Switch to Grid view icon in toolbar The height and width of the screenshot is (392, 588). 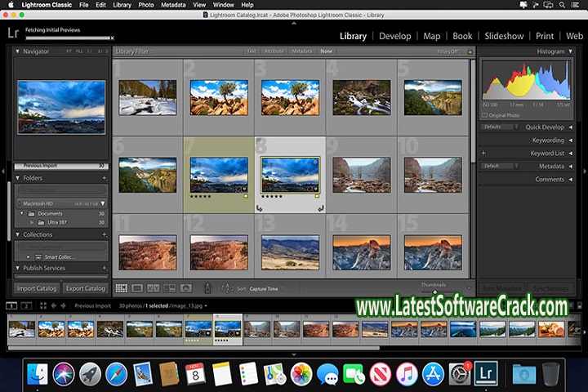[x=122, y=288]
